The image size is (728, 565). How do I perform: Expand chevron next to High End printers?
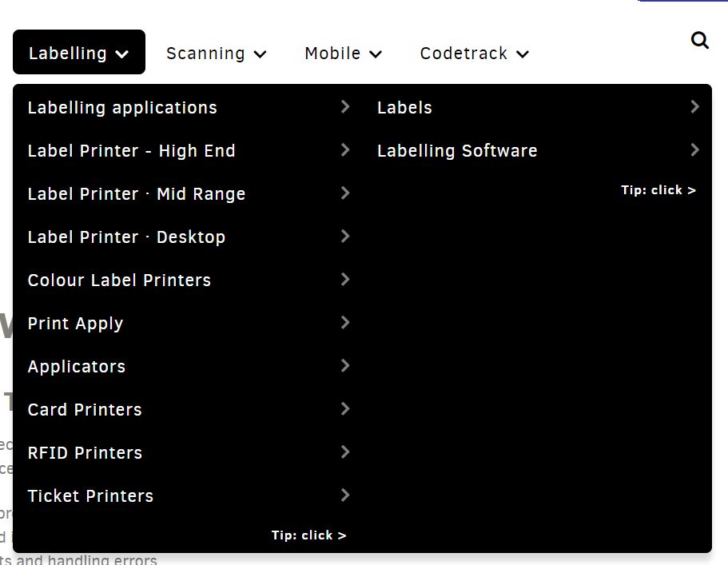coord(345,150)
